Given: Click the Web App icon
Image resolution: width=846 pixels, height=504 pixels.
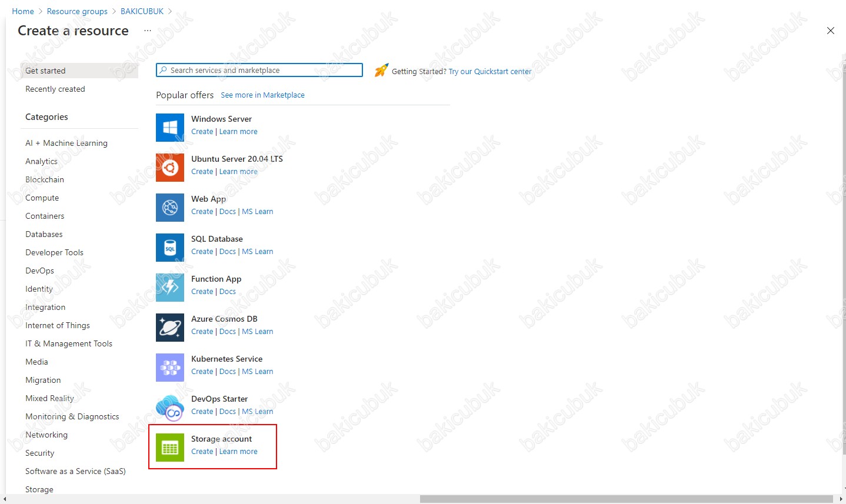Looking at the screenshot, I should click(170, 208).
